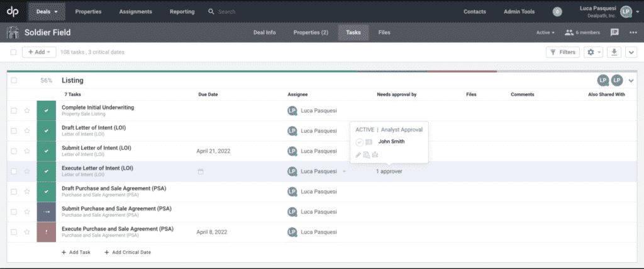Go to Contacts

tap(475, 11)
